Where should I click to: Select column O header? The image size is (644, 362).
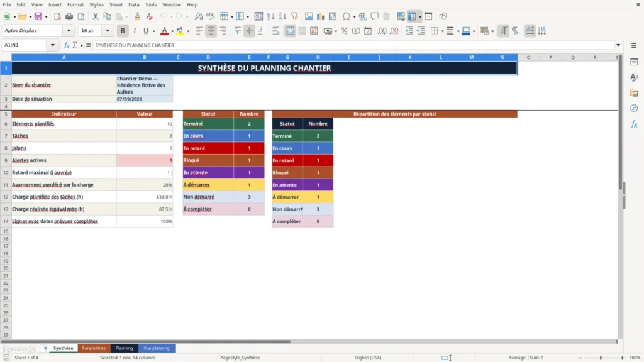click(x=528, y=57)
